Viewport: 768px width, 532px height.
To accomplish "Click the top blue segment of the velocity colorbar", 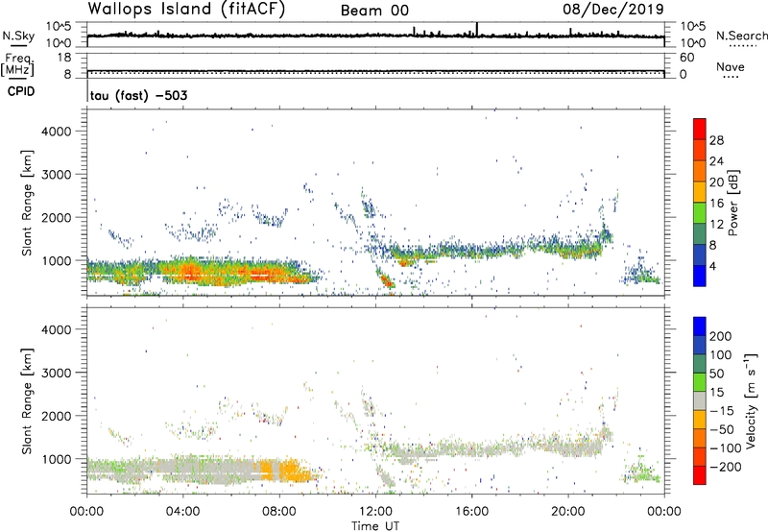I will pyautogui.click(x=700, y=326).
